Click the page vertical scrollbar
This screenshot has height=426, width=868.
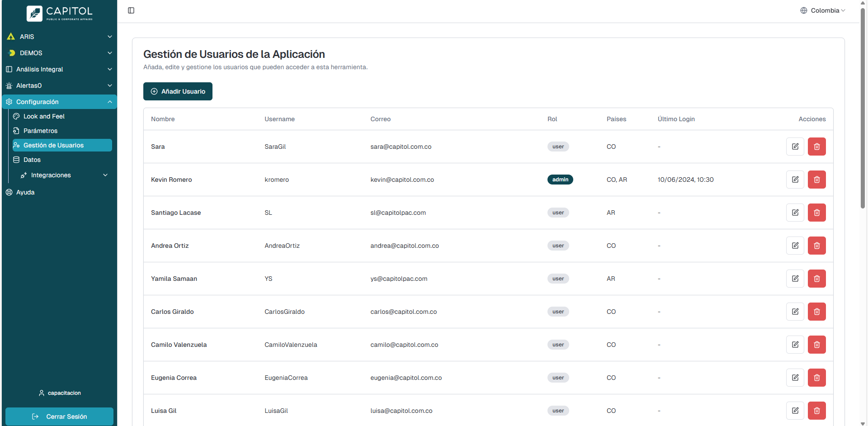click(863, 109)
